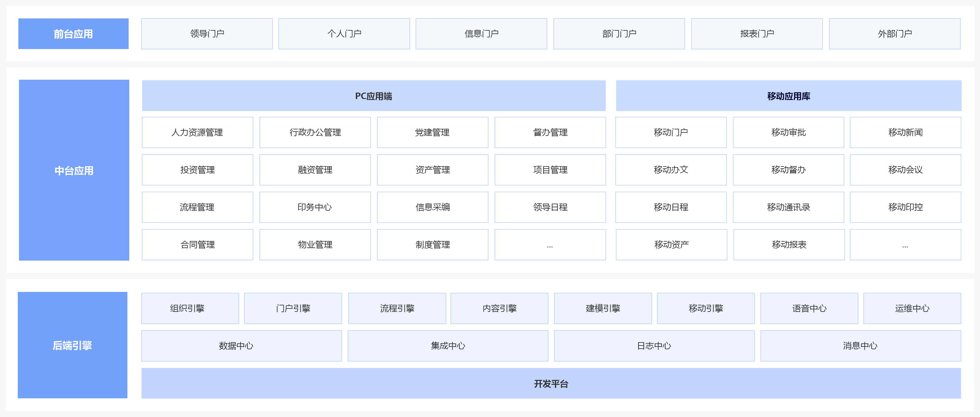Select 人力资源管理 module
Image resolution: width=980 pixels, height=417 pixels.
pos(197,132)
